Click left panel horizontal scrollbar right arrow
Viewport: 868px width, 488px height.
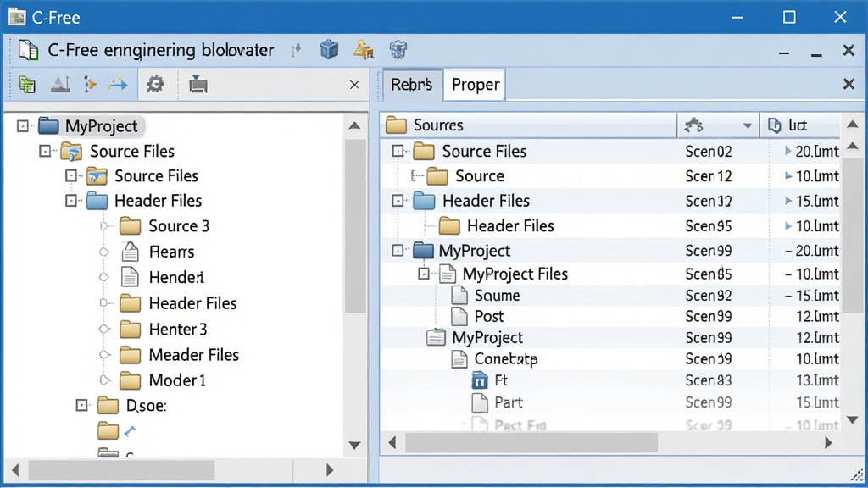pyautogui.click(x=330, y=470)
